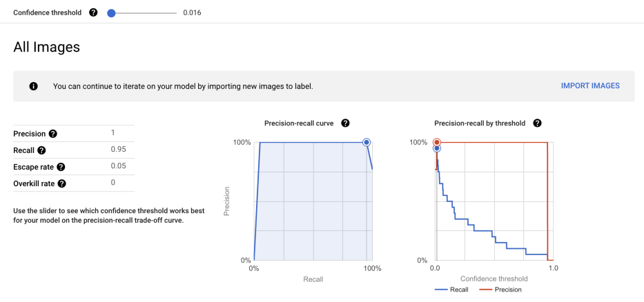Click the Recall help icon

41,150
